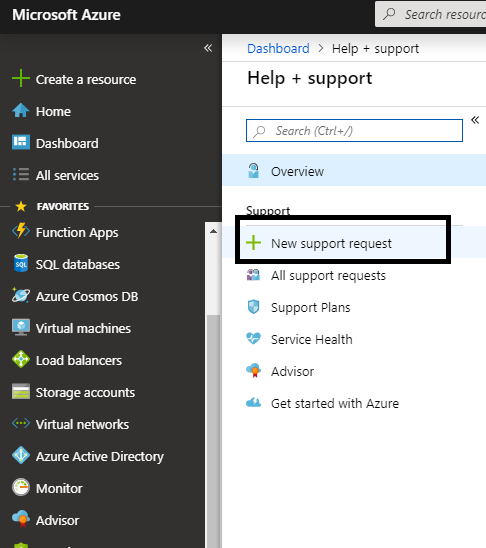This screenshot has height=548, width=486.
Task: Click the Monitor gauge icon
Action: pyautogui.click(x=21, y=487)
